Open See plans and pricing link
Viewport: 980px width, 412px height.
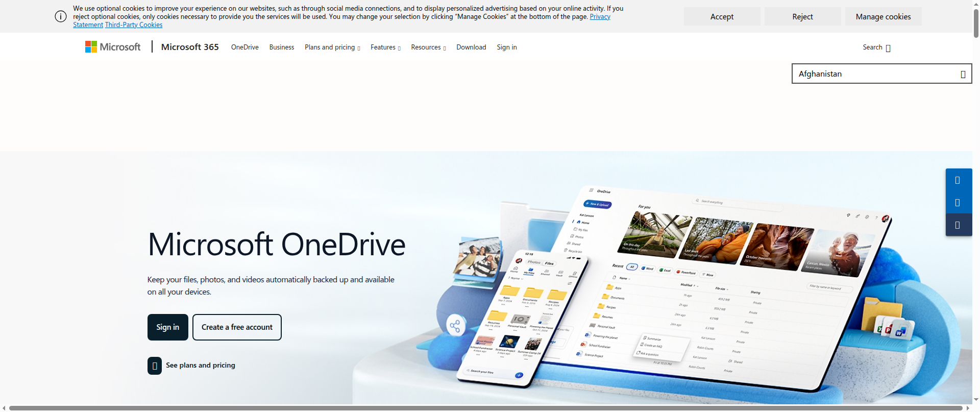pyautogui.click(x=201, y=366)
